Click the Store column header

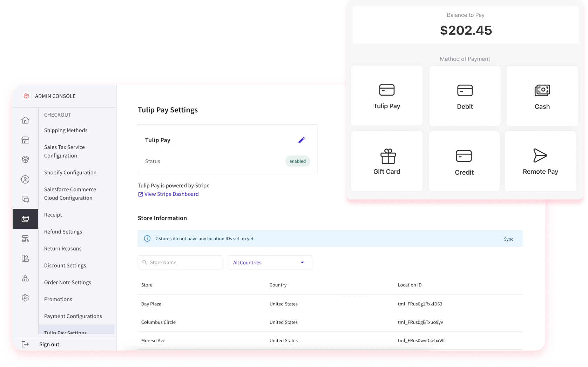(147, 285)
